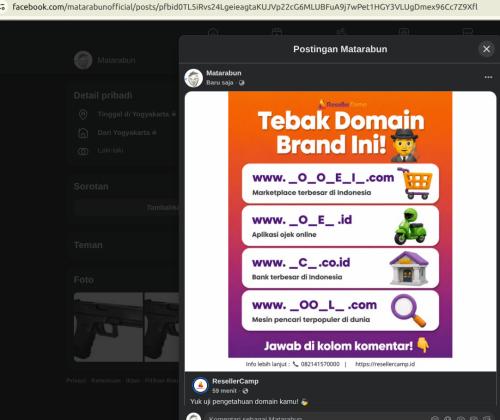This screenshot has height=420, width=500.
Task: Open the Reels video icon in top navigation
Action: coord(277,32)
